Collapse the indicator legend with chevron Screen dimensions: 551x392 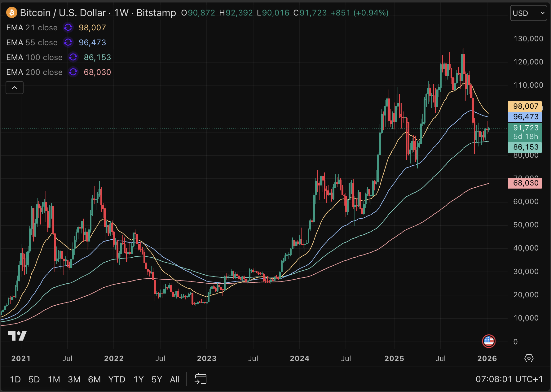coord(15,88)
